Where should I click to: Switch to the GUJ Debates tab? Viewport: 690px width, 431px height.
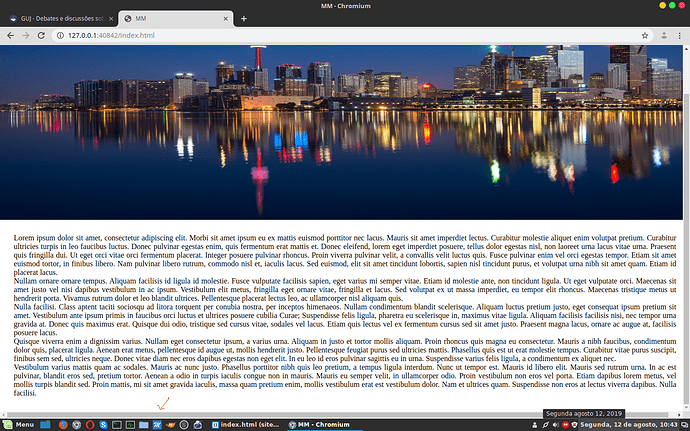tap(62, 18)
